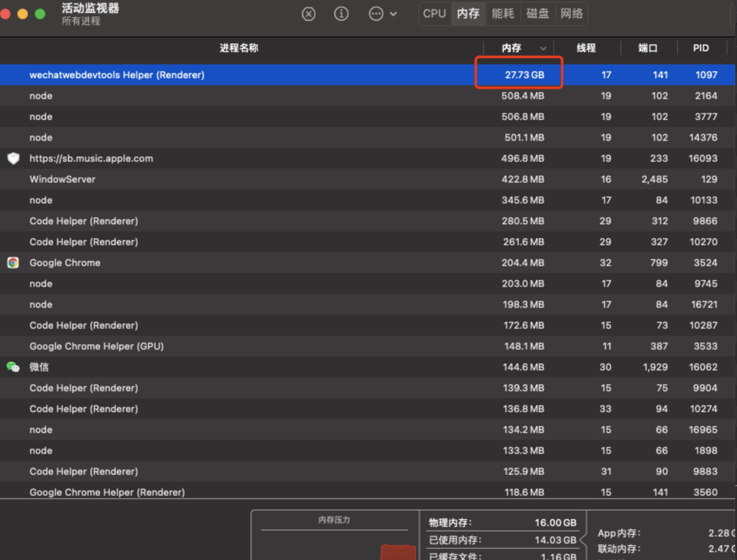Select the Google Chrome process name
The width and height of the screenshot is (737, 560).
[x=65, y=263]
